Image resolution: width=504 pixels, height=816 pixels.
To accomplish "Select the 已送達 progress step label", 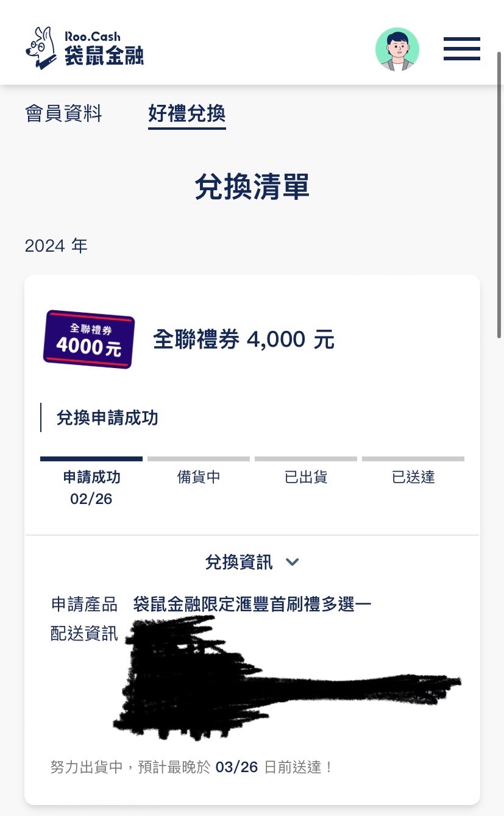I will [413, 477].
